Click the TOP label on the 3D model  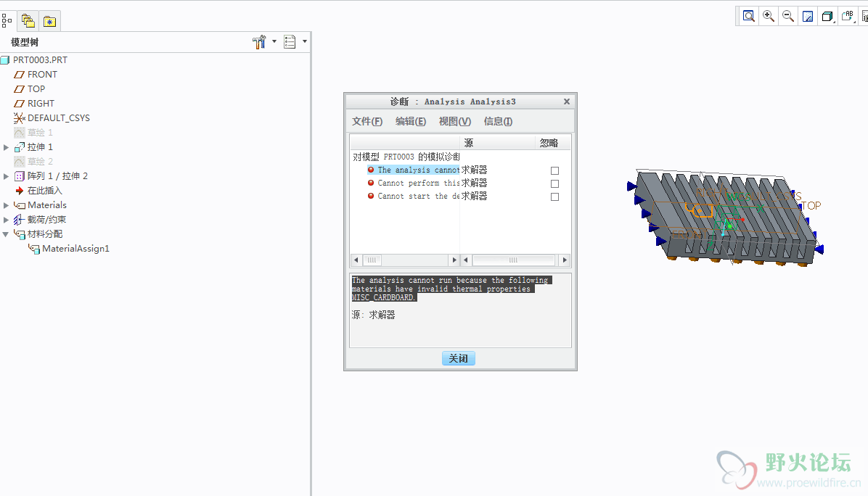pyautogui.click(x=811, y=206)
